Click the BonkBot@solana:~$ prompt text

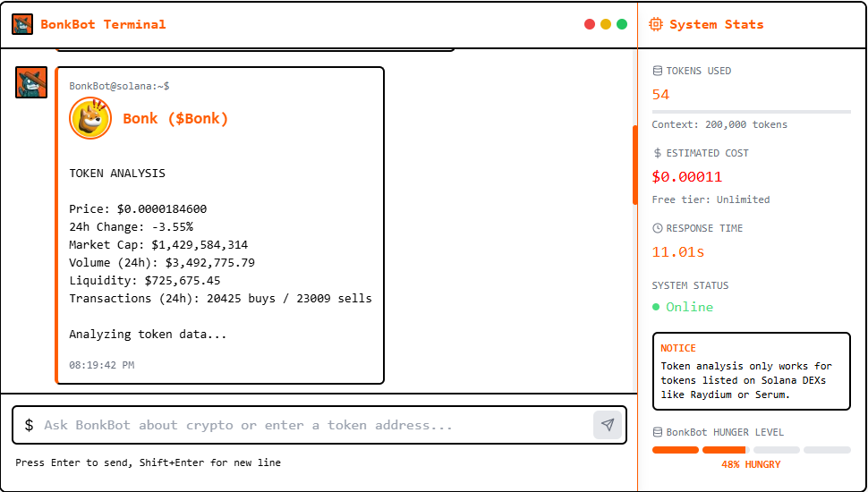[x=119, y=87]
